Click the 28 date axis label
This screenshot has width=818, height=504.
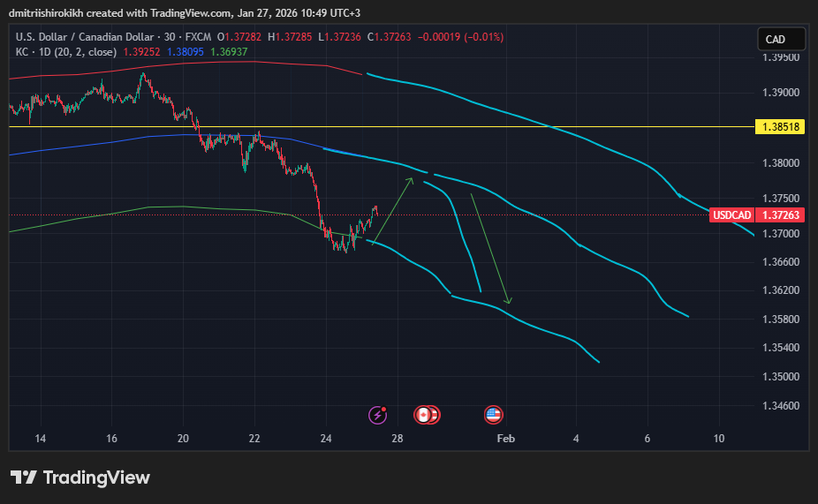(398, 439)
